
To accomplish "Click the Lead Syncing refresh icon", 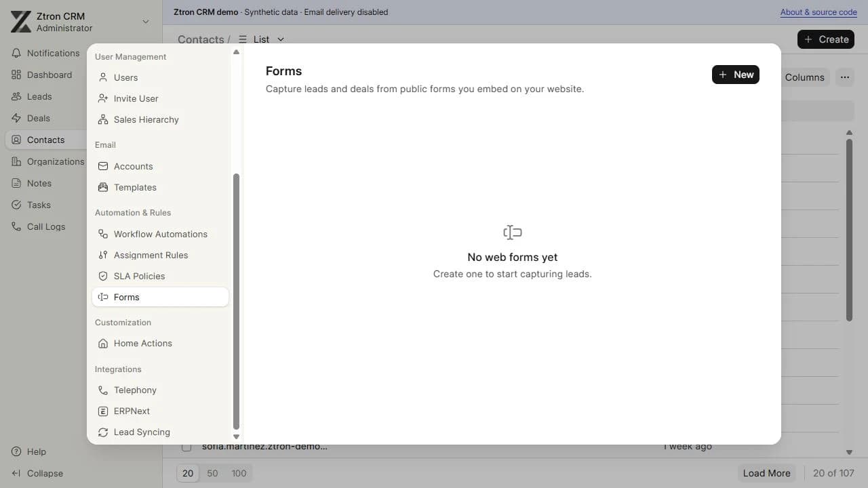I will (103, 432).
